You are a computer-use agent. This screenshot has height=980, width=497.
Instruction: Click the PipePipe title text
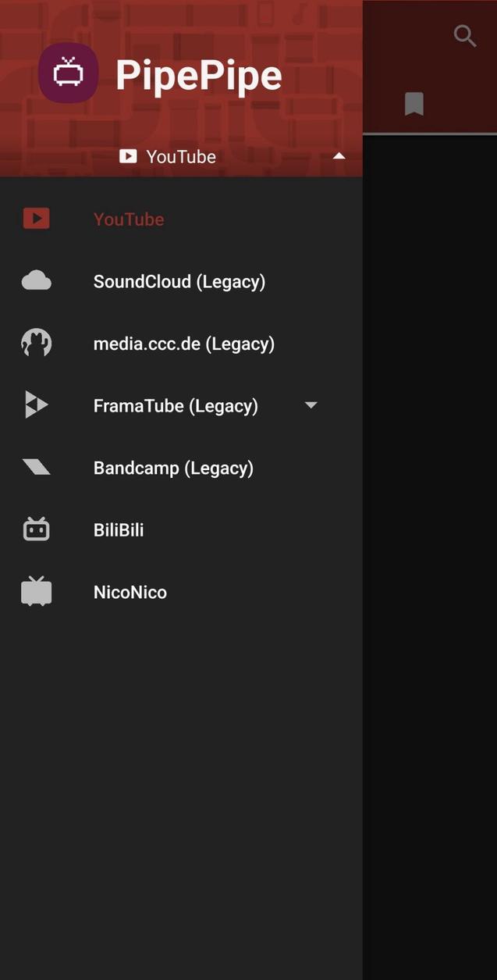coord(198,73)
